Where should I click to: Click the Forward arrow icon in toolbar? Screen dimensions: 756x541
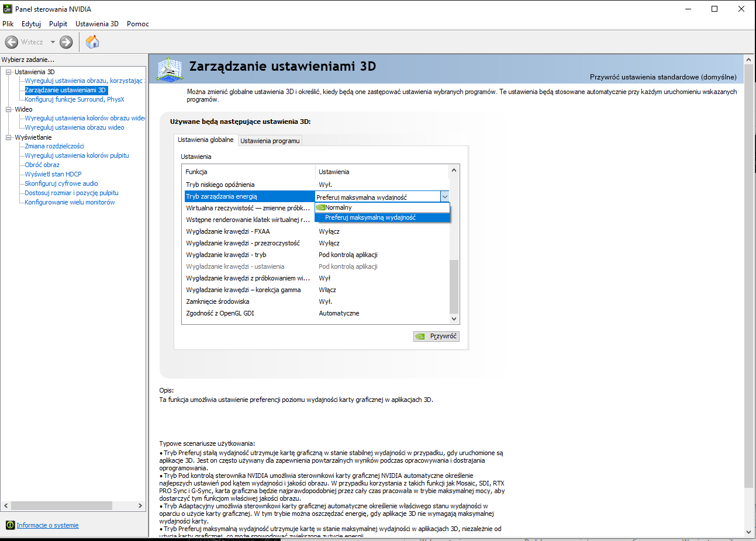(x=67, y=42)
